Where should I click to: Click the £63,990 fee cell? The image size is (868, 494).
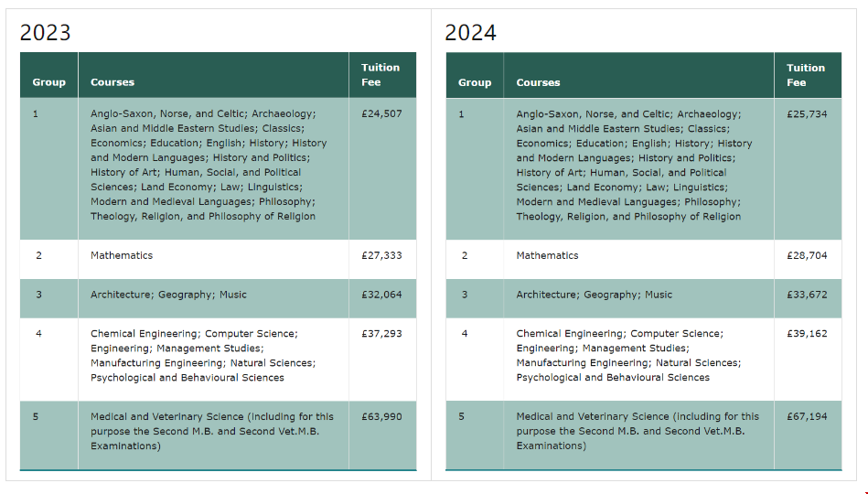381,416
